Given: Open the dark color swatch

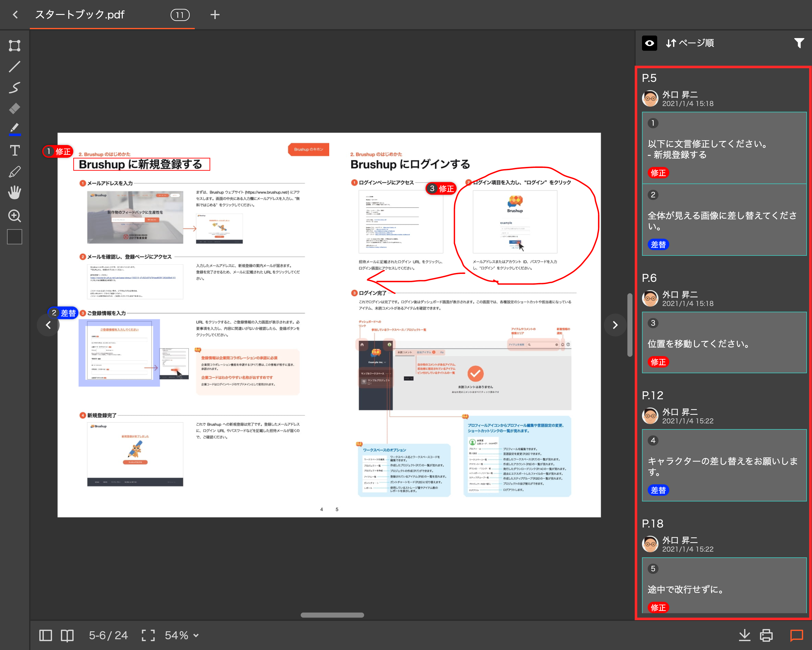Looking at the screenshot, I should [14, 237].
